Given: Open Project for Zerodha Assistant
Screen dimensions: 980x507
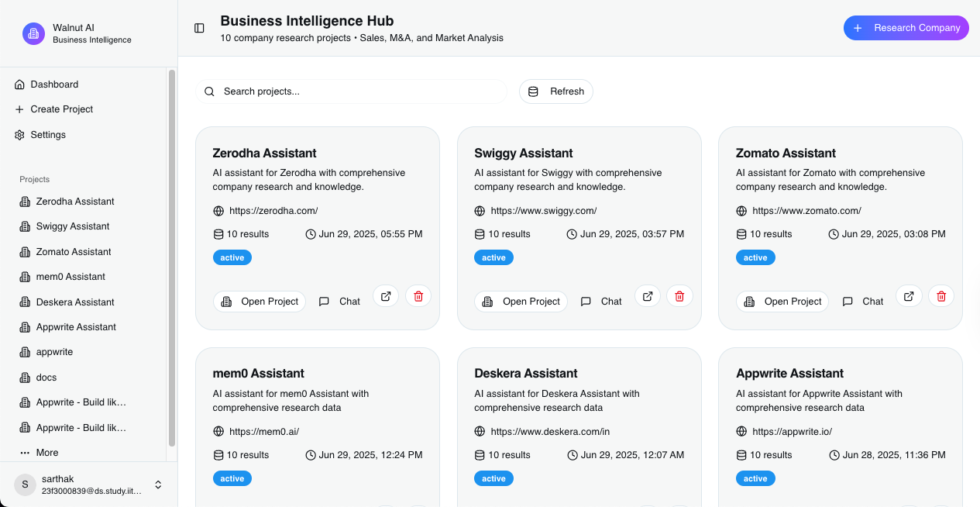Looking at the screenshot, I should [260, 302].
